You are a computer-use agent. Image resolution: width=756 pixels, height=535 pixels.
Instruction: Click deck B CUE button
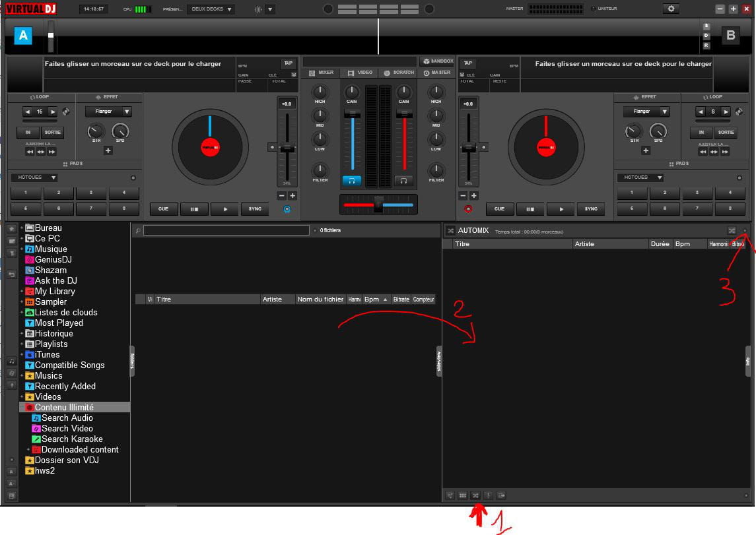click(500, 209)
